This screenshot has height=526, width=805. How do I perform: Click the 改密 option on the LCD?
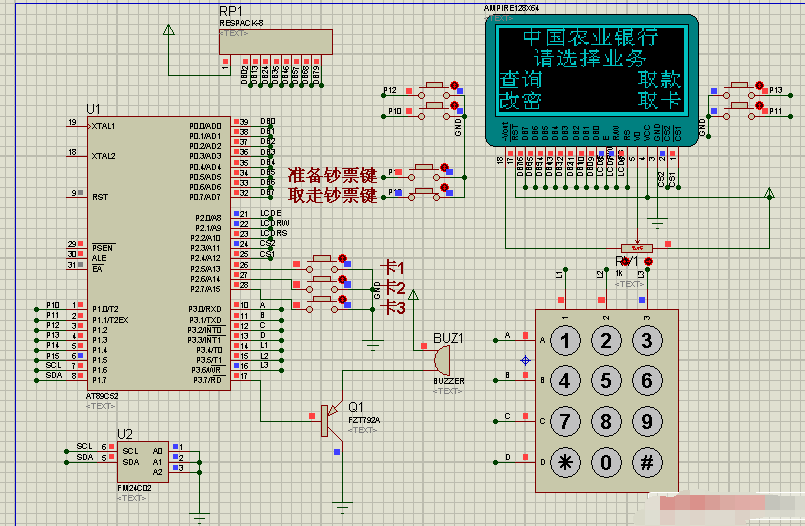(x=521, y=100)
